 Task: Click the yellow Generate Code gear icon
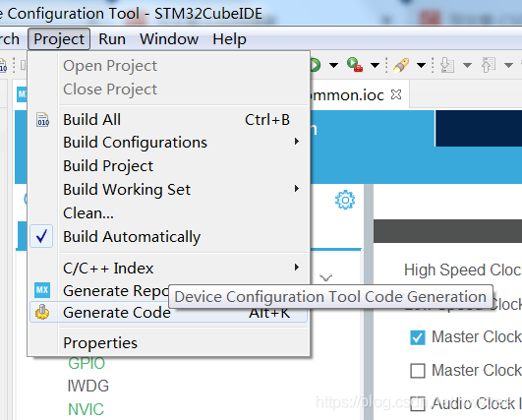pyautogui.click(x=42, y=313)
